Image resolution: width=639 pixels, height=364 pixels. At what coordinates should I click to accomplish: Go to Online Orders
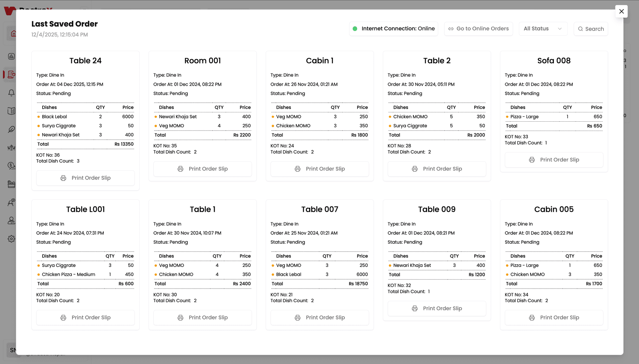point(478,29)
